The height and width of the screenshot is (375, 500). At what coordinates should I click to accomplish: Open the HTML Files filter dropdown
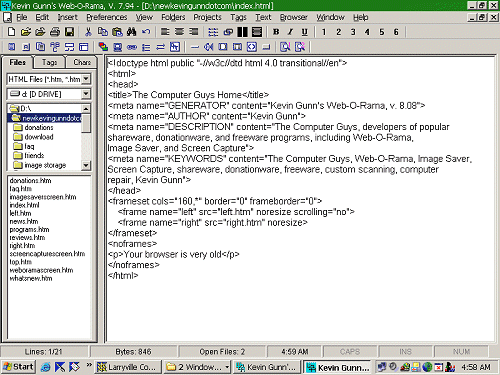(86, 79)
